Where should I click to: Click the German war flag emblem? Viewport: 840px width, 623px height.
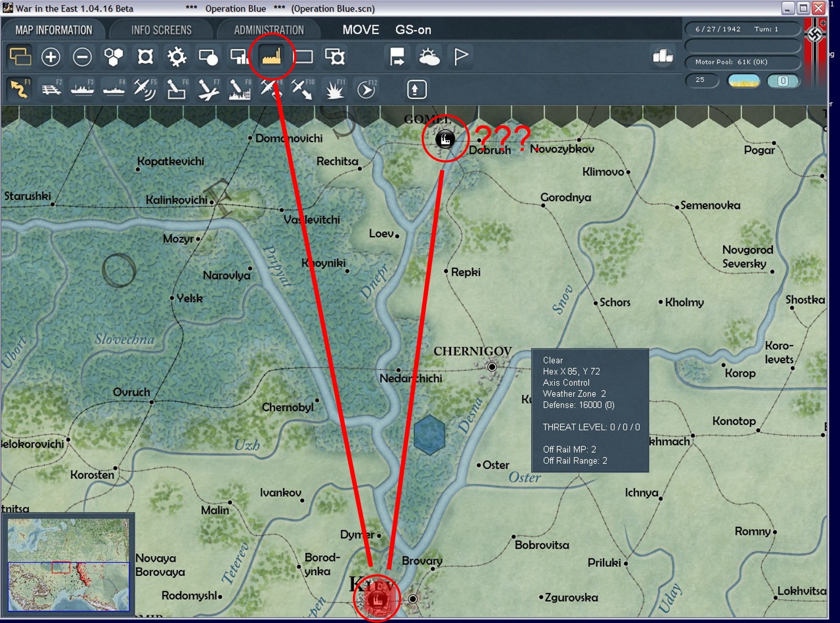coord(815,35)
